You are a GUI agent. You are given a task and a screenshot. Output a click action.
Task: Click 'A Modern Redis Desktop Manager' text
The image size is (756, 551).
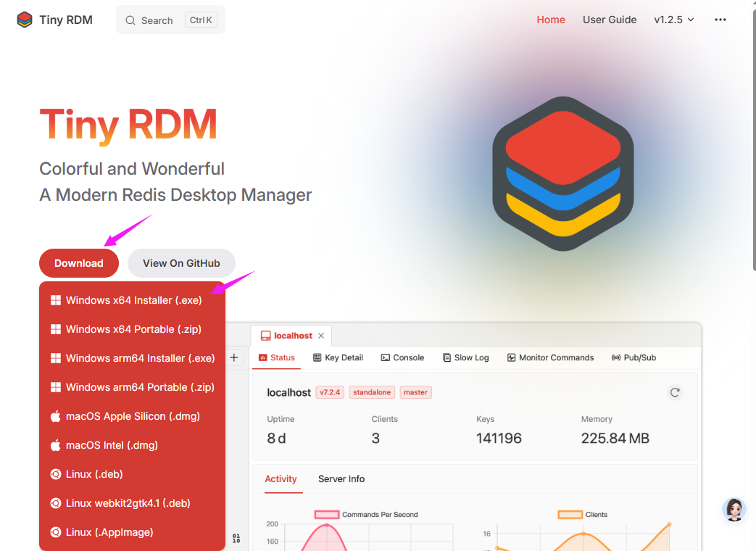(x=175, y=195)
